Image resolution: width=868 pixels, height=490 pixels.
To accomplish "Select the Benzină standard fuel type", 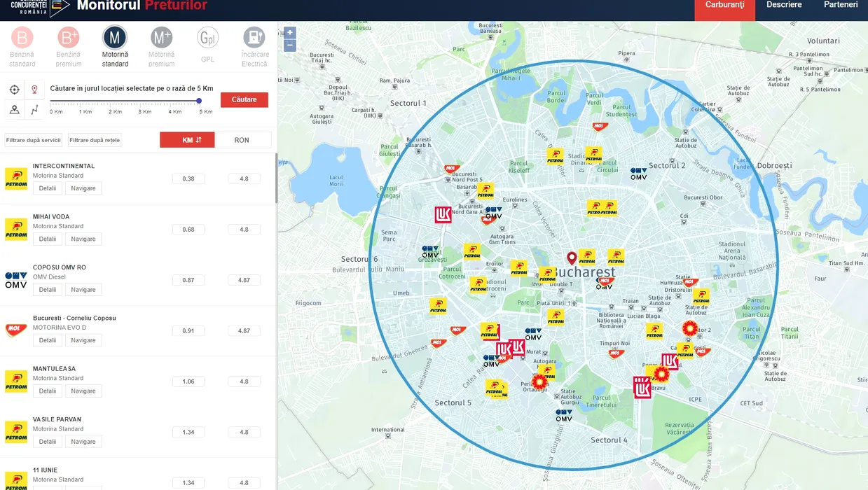I will [x=22, y=46].
